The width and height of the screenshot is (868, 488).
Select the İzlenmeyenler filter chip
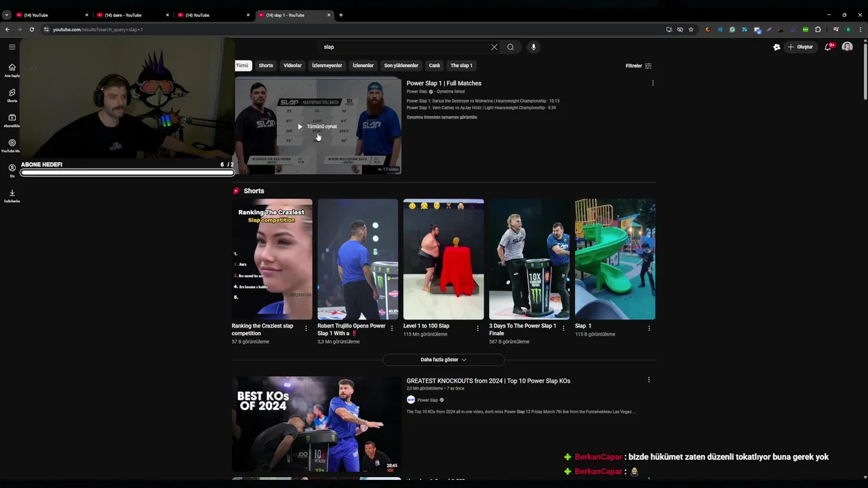point(327,66)
